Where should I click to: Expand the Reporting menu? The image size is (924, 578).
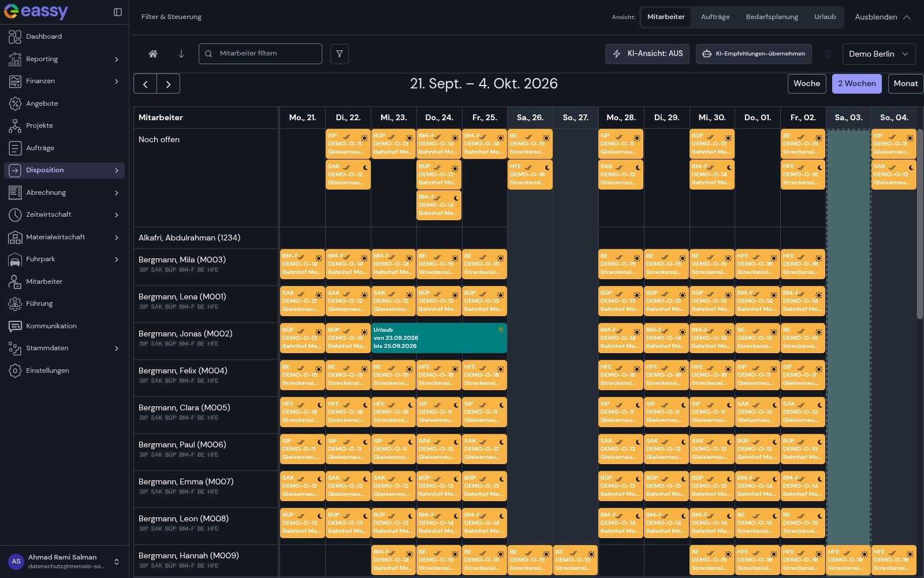(64, 59)
